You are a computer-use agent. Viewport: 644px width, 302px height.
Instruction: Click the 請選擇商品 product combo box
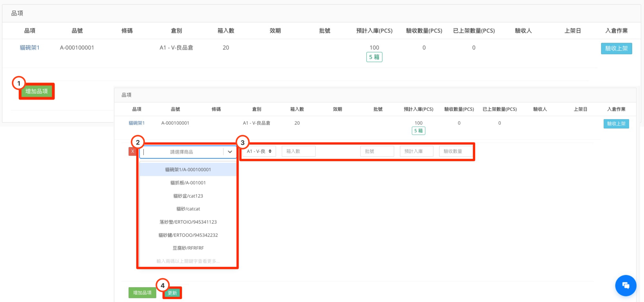[182, 152]
